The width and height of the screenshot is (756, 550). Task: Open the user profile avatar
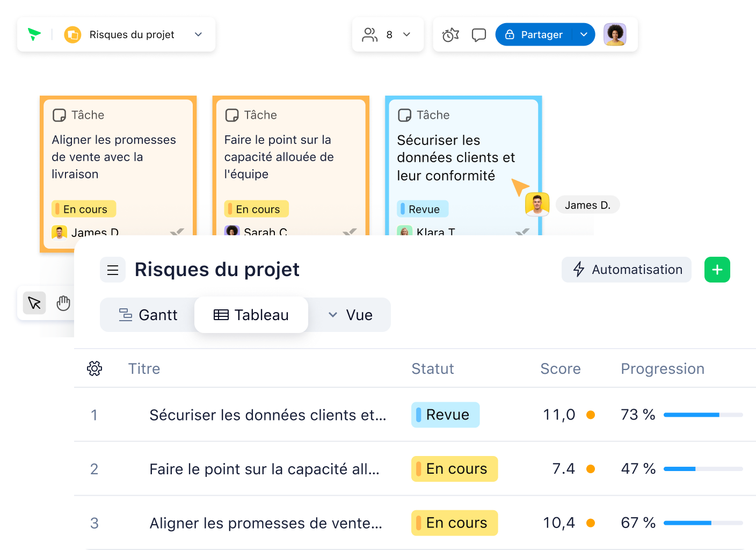tap(615, 34)
